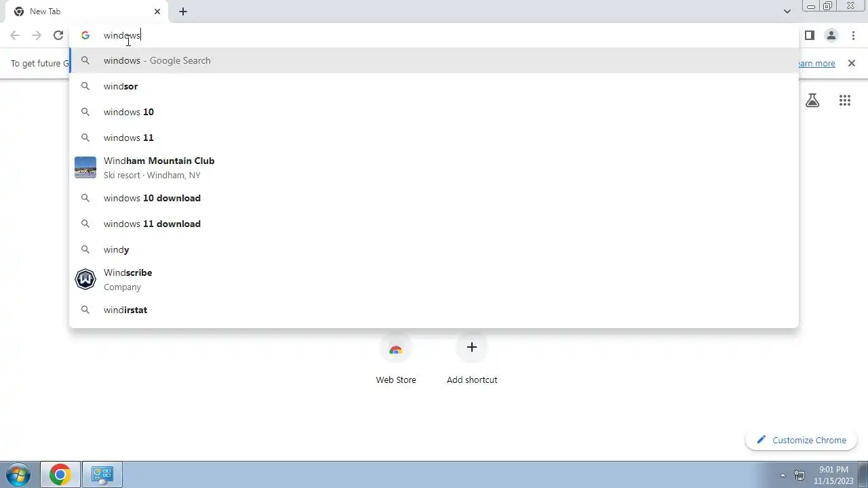Click the Google logo in address bar
Screen dimensions: 868x488
(x=85, y=35)
